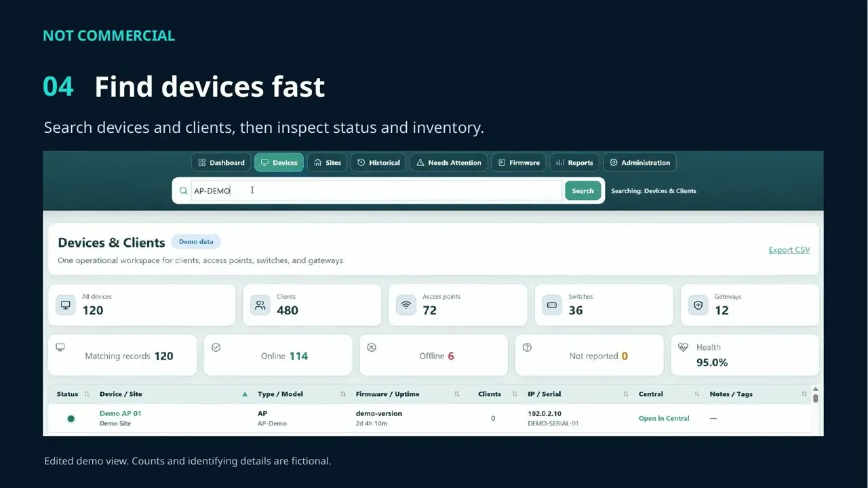Click the DEMO-SERIAL-01 serial text

[553, 424]
